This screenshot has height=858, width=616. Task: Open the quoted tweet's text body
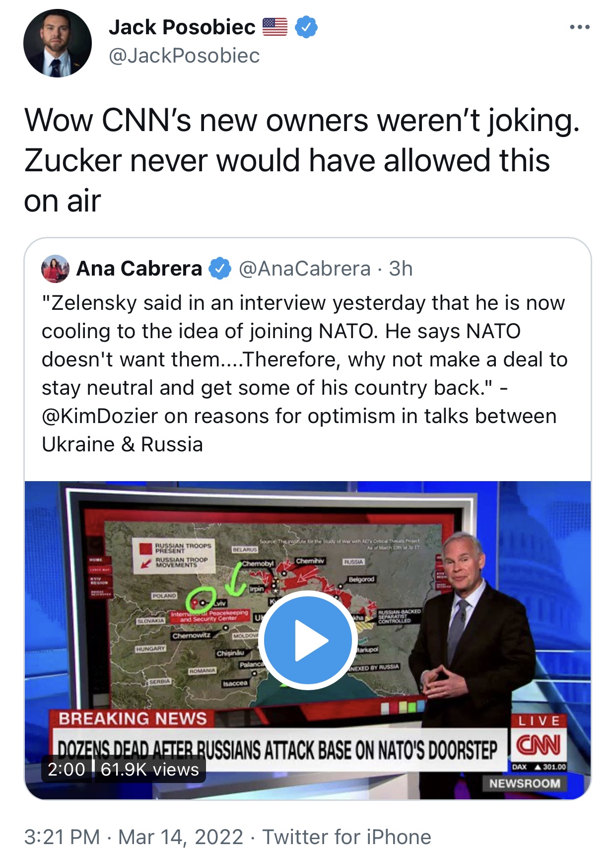(x=303, y=359)
